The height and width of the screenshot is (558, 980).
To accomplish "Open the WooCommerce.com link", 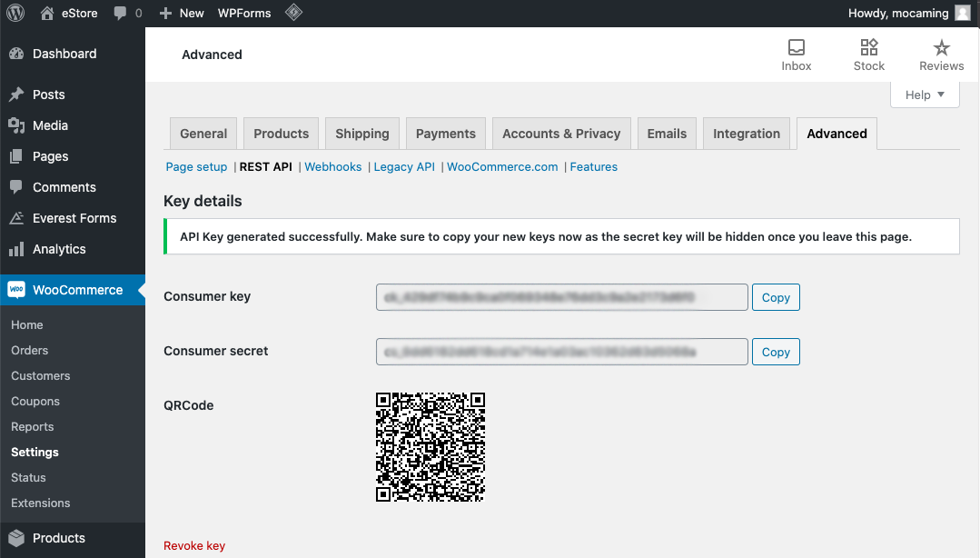I will [x=502, y=167].
